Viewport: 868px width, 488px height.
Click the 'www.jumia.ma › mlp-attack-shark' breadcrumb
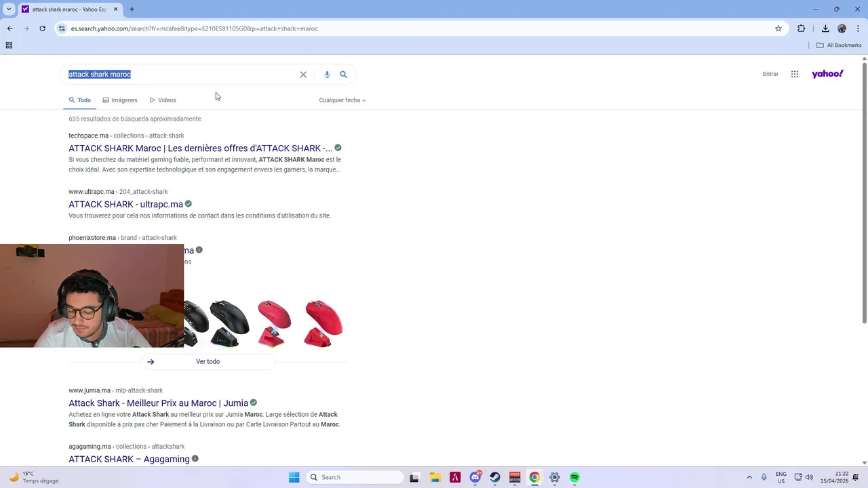click(115, 390)
